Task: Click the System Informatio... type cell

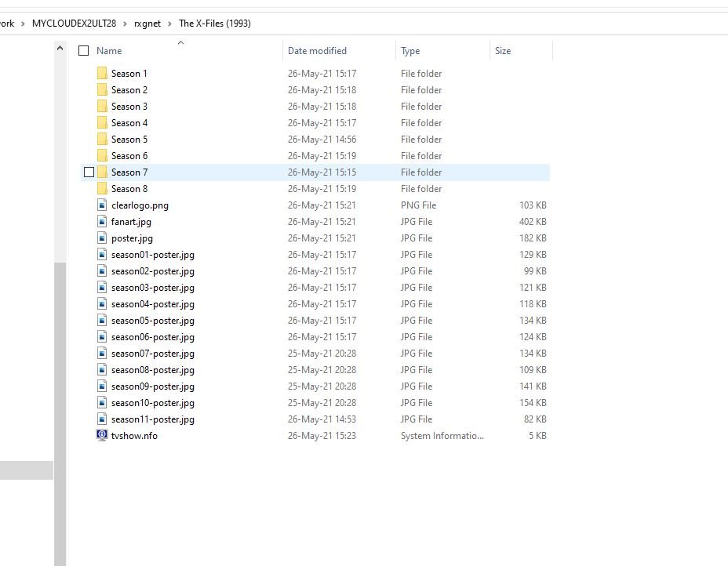Action: click(442, 435)
